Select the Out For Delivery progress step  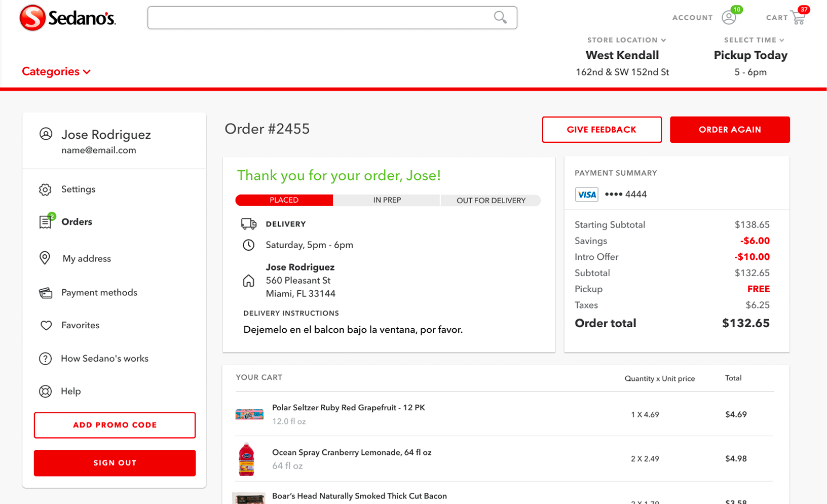pos(491,200)
